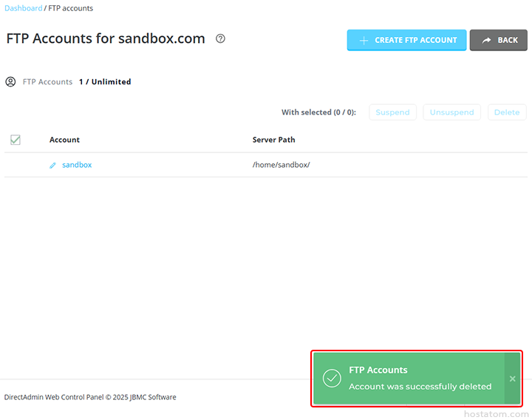Click the user icon beside FTP Accounts count

click(10, 82)
